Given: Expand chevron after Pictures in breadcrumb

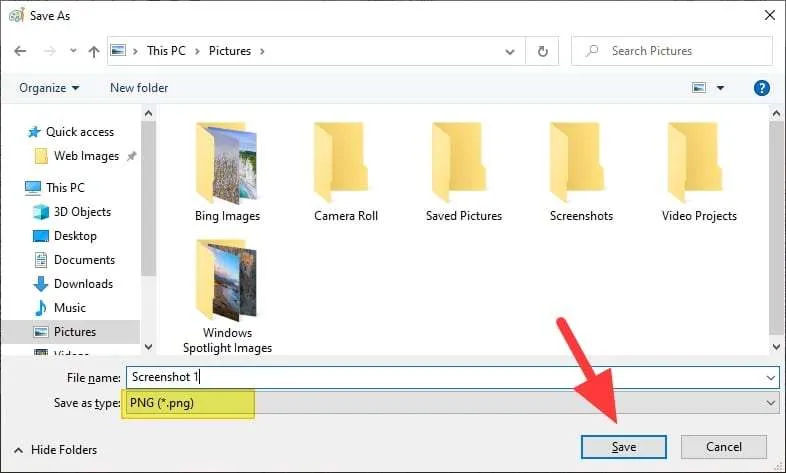Looking at the screenshot, I should 262,51.
